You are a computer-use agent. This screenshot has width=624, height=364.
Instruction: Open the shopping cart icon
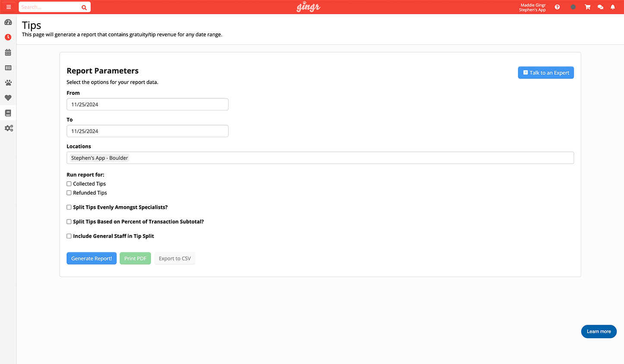coord(587,7)
